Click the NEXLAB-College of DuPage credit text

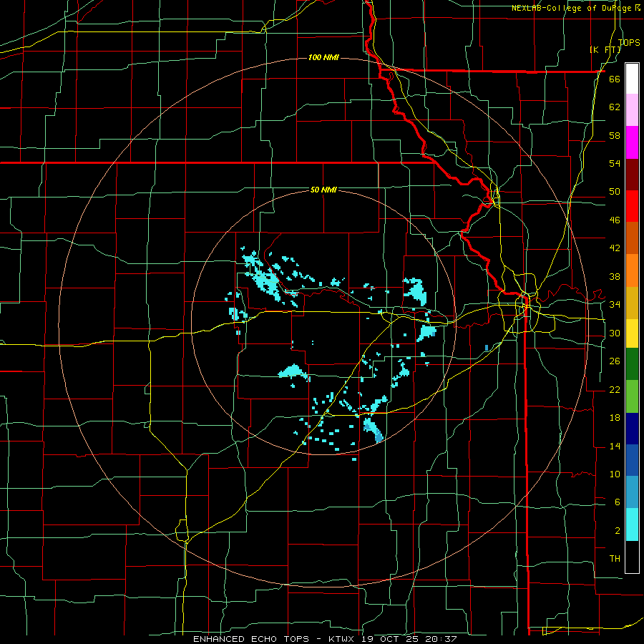tap(575, 8)
